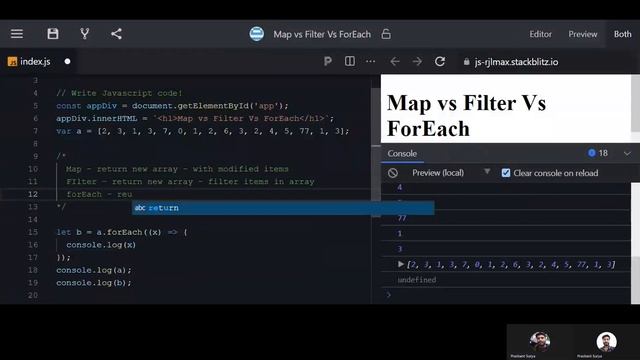Click the project title Map vs Filter Vs ForEach
This screenshot has height=360, width=640.
322,34
